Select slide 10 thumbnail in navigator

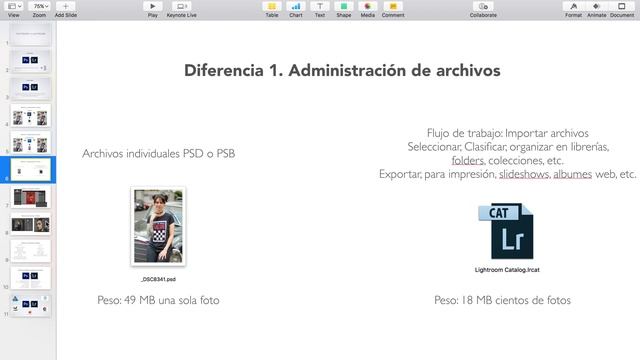pos(31,278)
